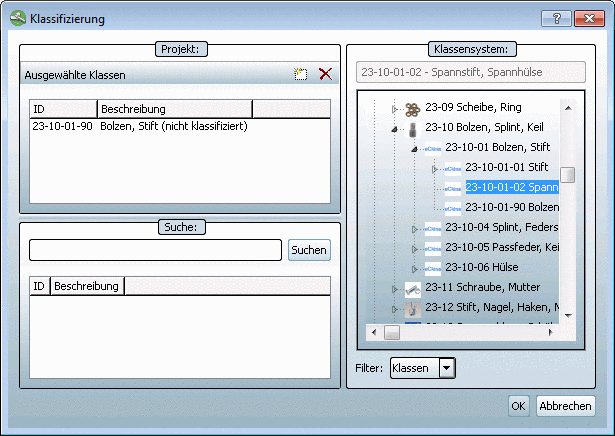The height and width of the screenshot is (436, 615).
Task: Select the tree vertical scrollbar thumb
Action: 568,175
